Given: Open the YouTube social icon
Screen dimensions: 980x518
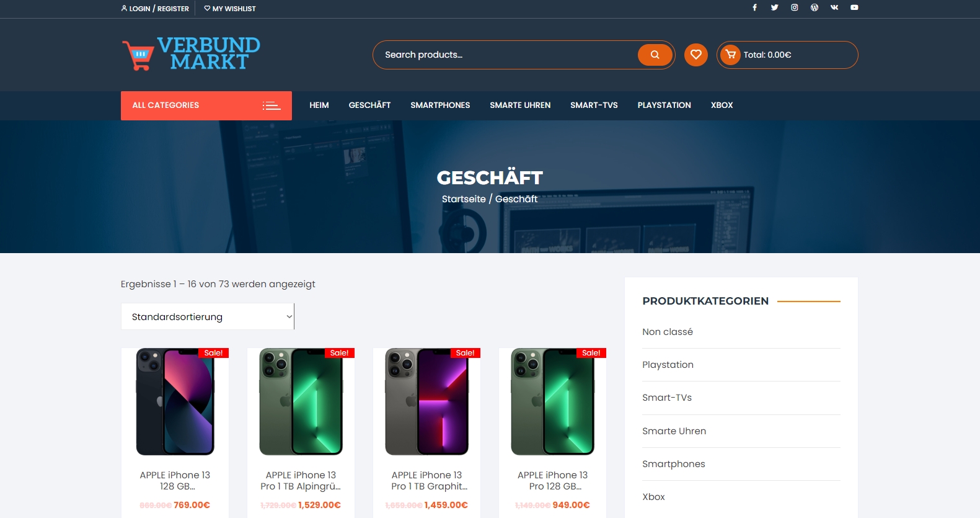Looking at the screenshot, I should coord(854,7).
